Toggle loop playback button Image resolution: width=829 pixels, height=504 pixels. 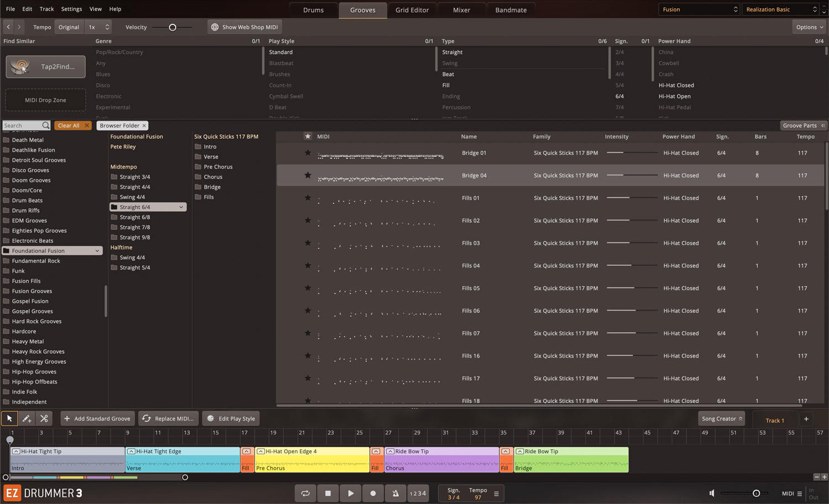click(305, 494)
